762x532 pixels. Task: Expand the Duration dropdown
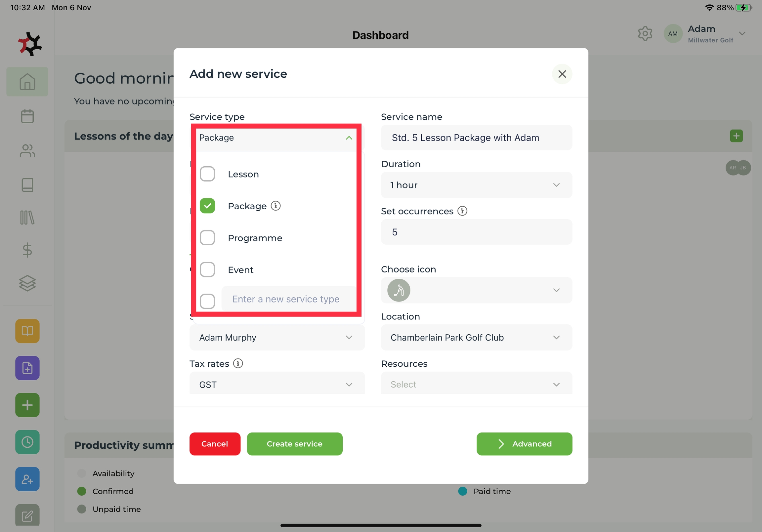pyautogui.click(x=476, y=185)
